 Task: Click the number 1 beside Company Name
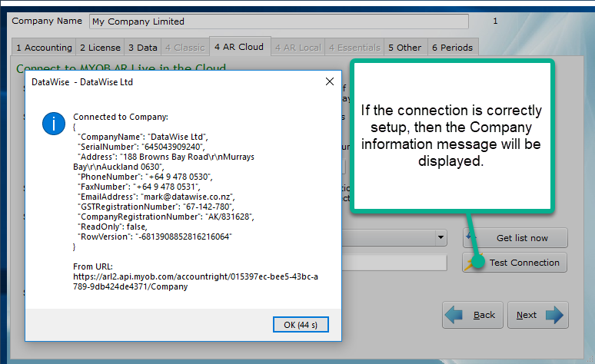(x=495, y=21)
